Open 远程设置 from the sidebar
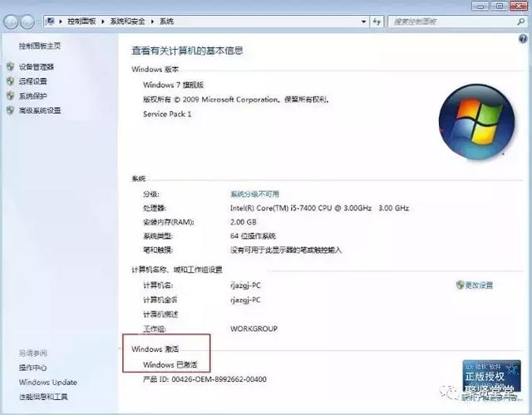The width and height of the screenshot is (532, 415). pos(33,82)
